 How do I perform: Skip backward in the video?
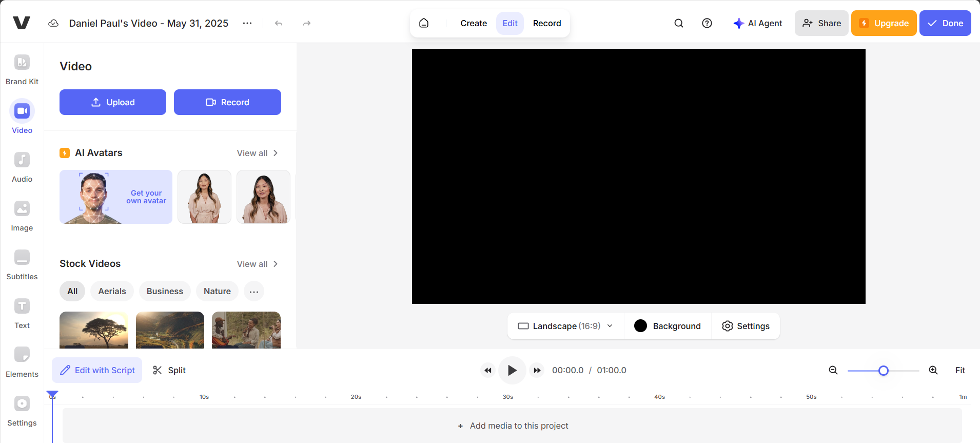(x=488, y=370)
